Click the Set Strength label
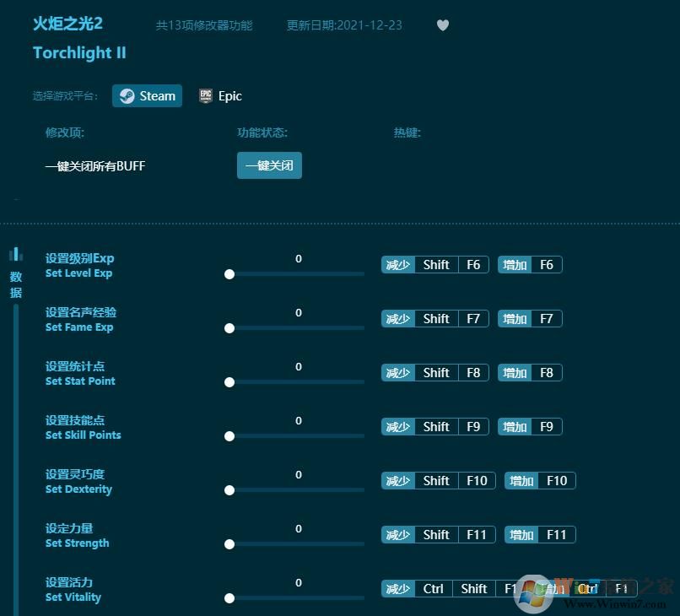Viewport: 680px width, 616px height. pos(77,543)
